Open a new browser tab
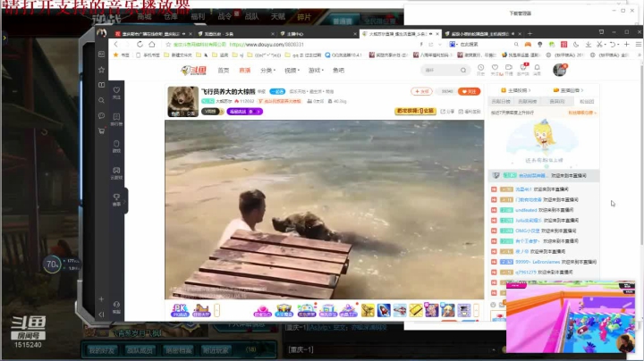 point(530,34)
